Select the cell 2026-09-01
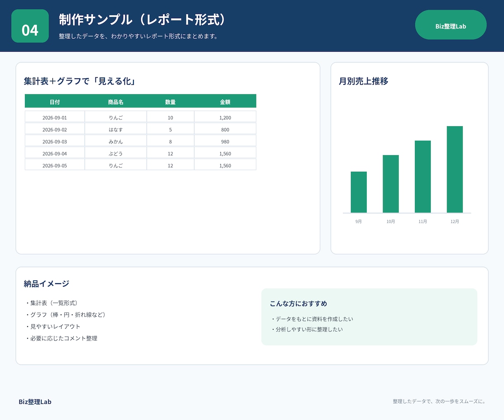The image size is (504, 420). [55, 117]
